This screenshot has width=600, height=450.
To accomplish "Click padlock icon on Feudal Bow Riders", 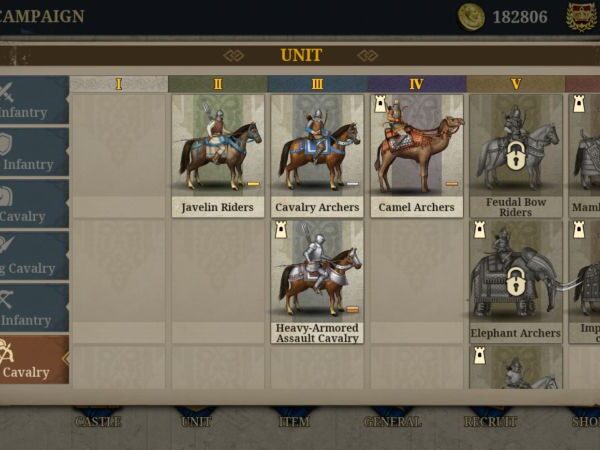I will click(x=515, y=156).
